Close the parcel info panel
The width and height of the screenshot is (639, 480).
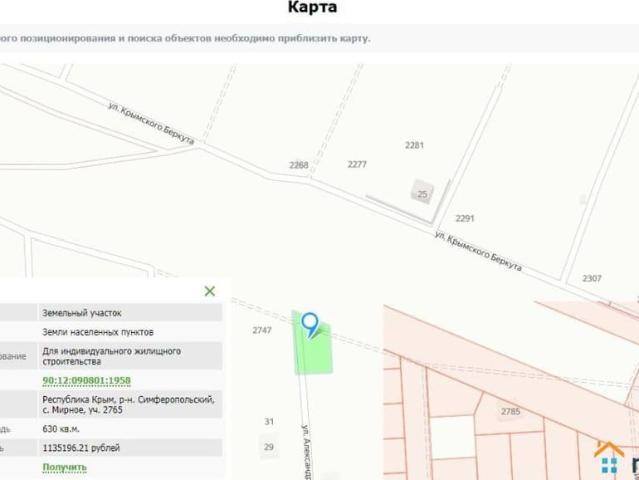click(209, 291)
